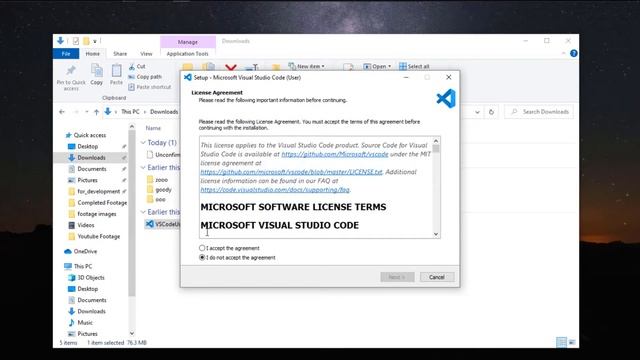Open the github.com/Microsoft/vscode link
This screenshot has width=640, height=360.
point(335,154)
